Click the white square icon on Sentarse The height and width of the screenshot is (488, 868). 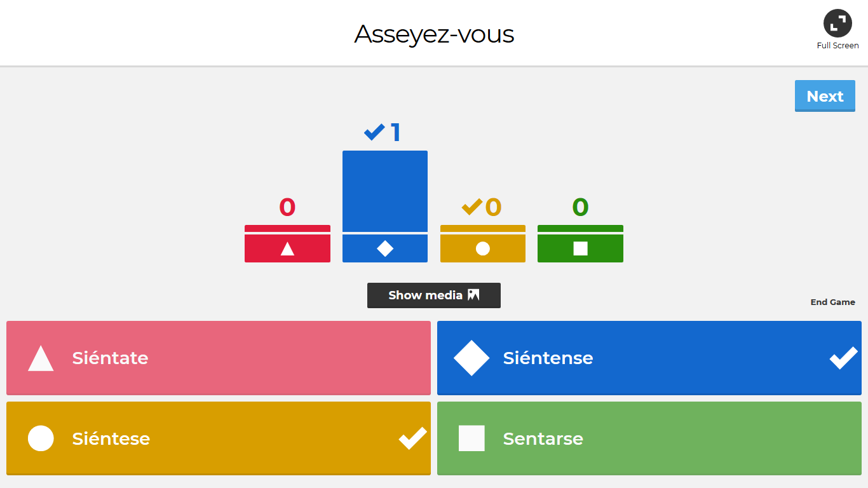pos(471,438)
